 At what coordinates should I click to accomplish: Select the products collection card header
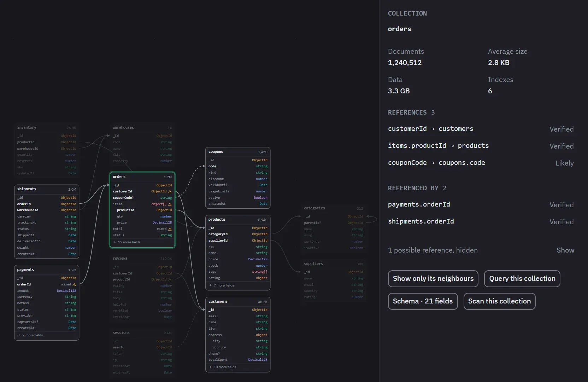pyautogui.click(x=238, y=220)
